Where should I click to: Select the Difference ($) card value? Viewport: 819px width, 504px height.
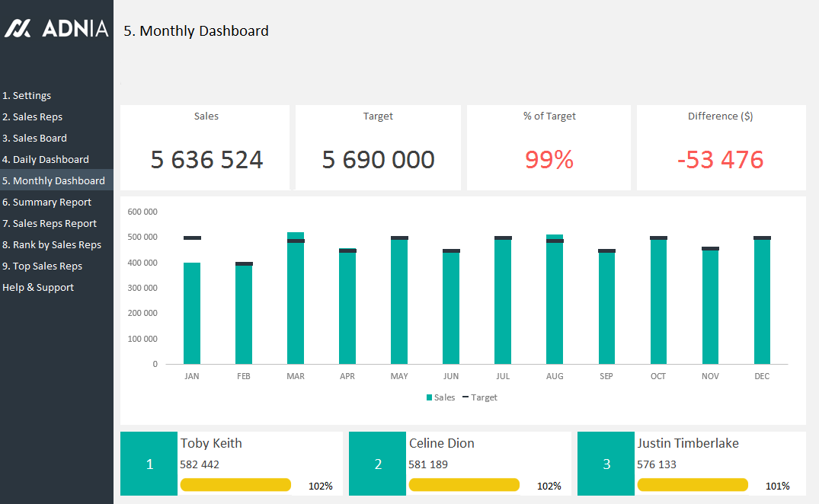coord(720,160)
